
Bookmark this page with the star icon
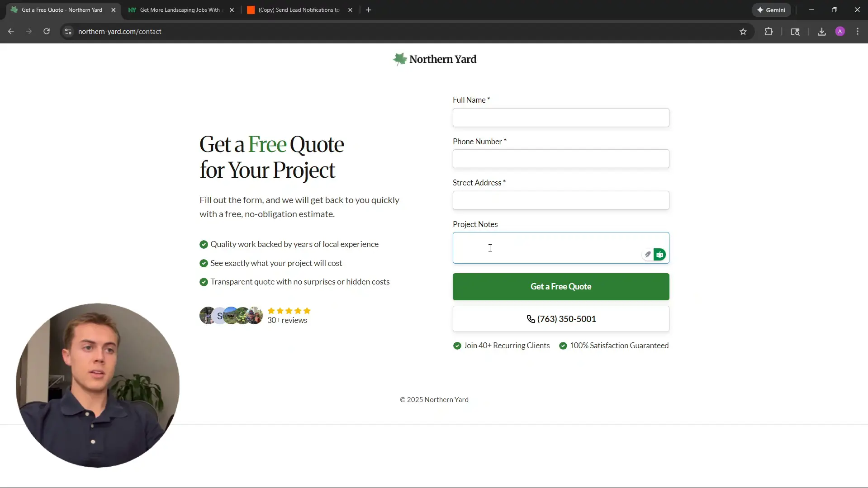[743, 31]
